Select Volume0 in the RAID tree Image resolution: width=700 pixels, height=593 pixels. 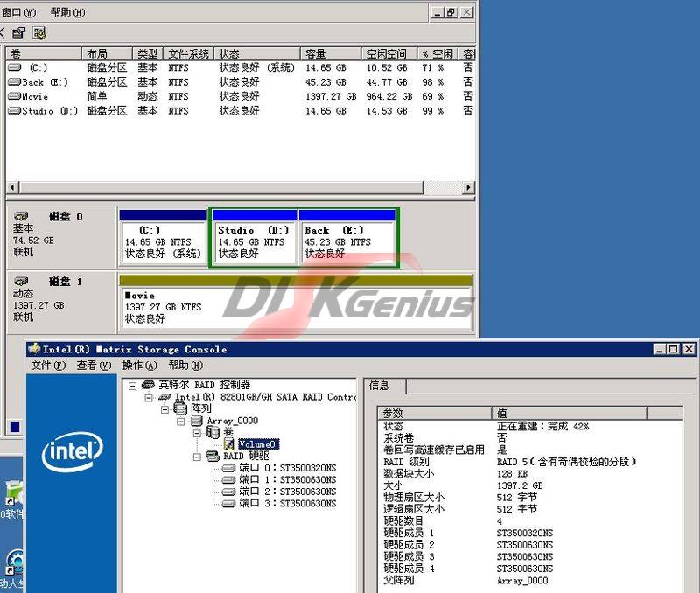[258, 444]
